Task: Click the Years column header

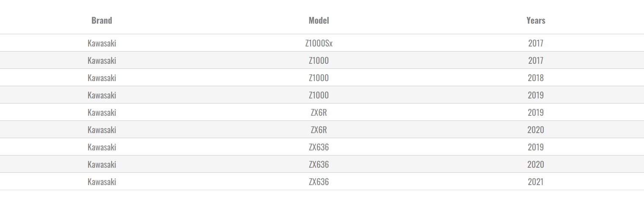Action: (536, 20)
